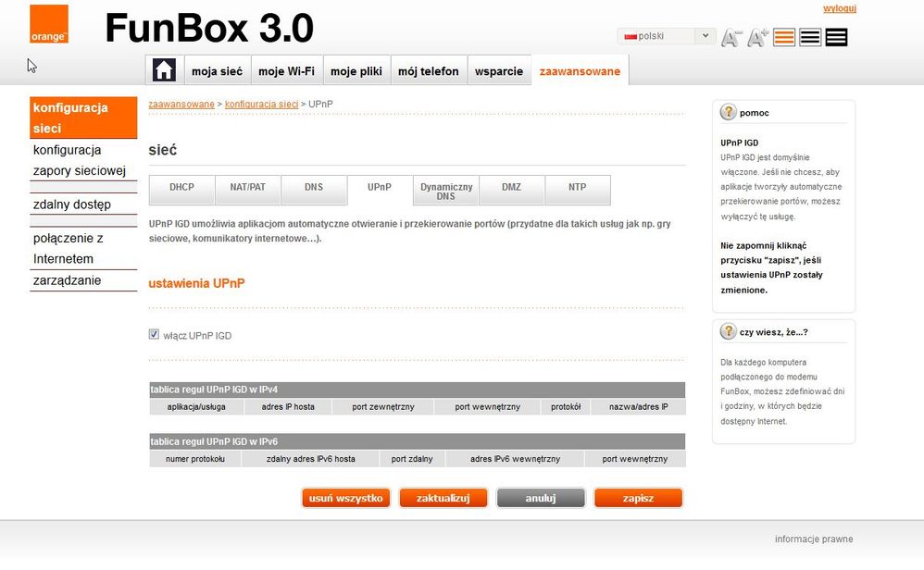Open the 'mój telefon' menu
The width and height of the screenshot is (924, 570).
tap(429, 70)
